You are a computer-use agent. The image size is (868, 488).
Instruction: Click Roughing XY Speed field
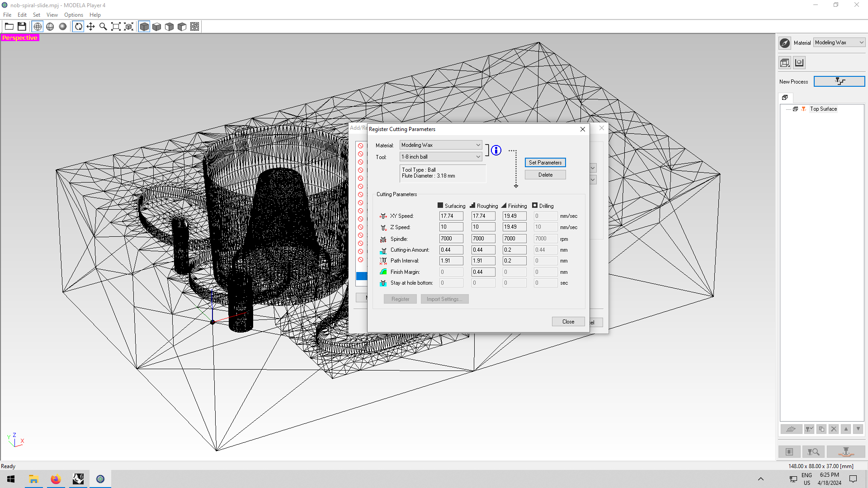tap(483, 216)
